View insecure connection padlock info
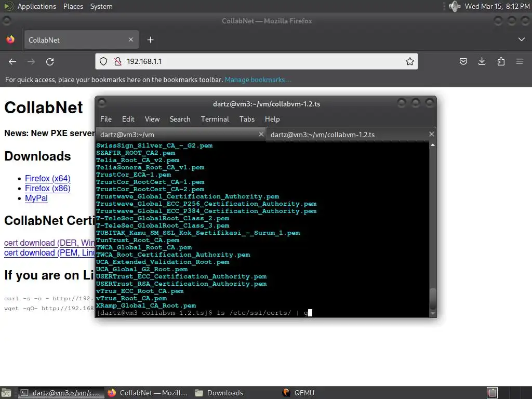The width and height of the screenshot is (532, 399). point(118,61)
